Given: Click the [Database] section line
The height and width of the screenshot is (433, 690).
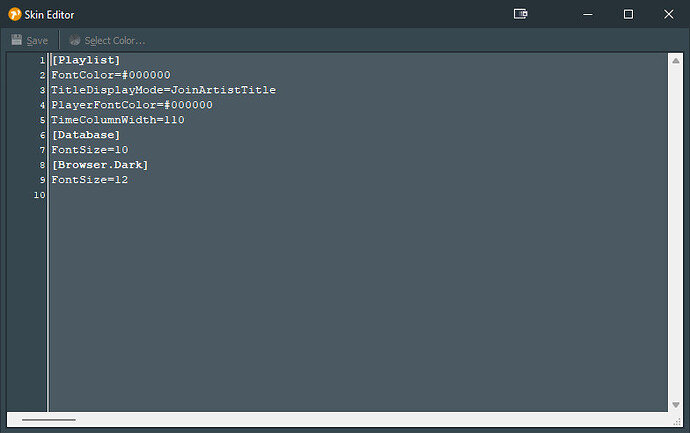Looking at the screenshot, I should pyautogui.click(x=85, y=135).
